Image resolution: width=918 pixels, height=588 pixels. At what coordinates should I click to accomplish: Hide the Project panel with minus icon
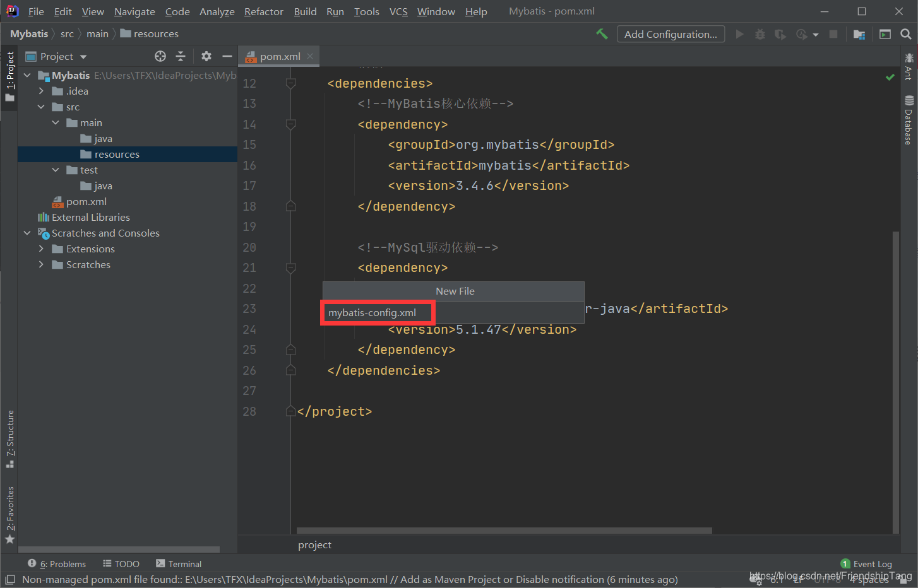pos(227,56)
